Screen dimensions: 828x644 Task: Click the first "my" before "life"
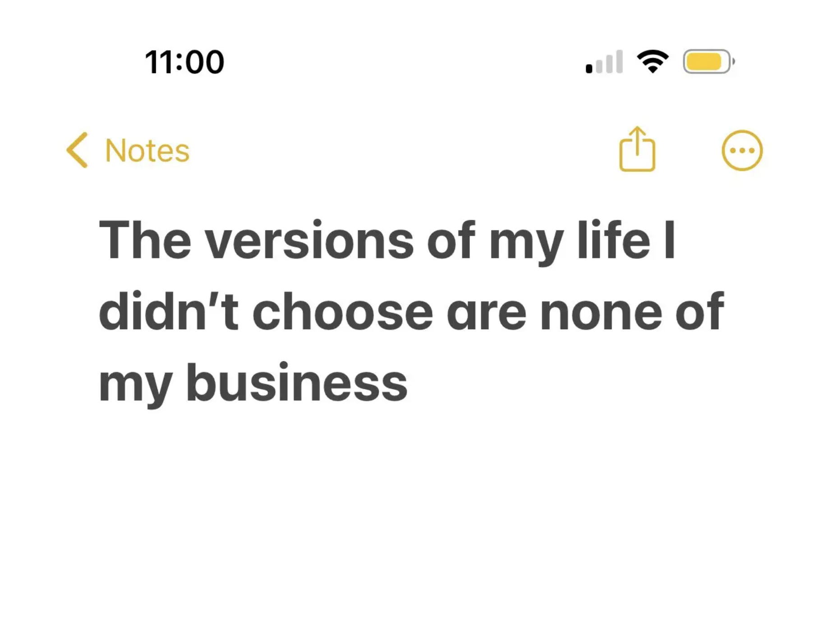pyautogui.click(x=526, y=243)
